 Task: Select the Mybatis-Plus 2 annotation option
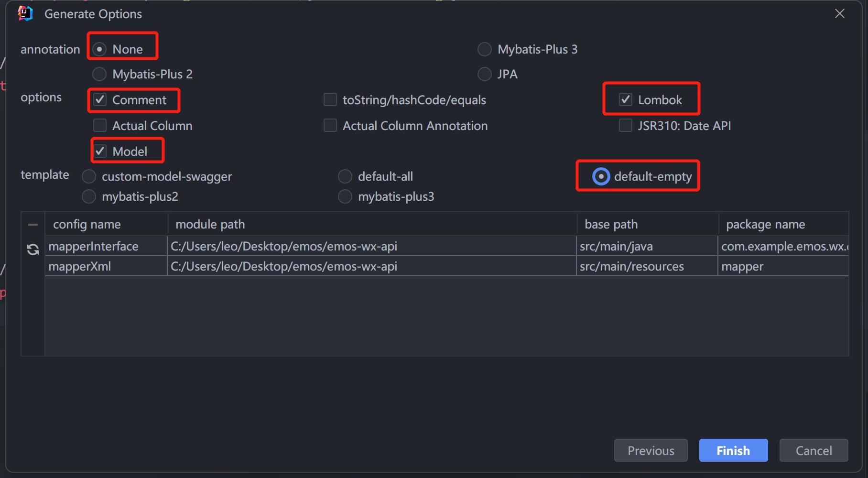pyautogui.click(x=99, y=74)
